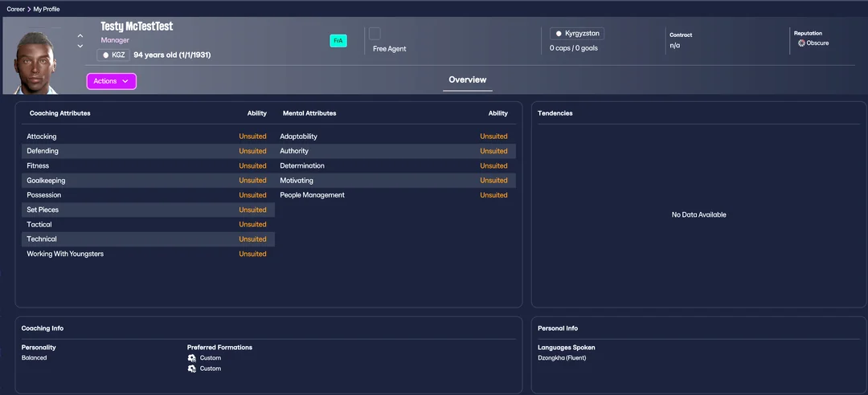Image resolution: width=868 pixels, height=395 pixels.
Task: Select the Attacking coaching attribute row
Action: (x=146, y=136)
